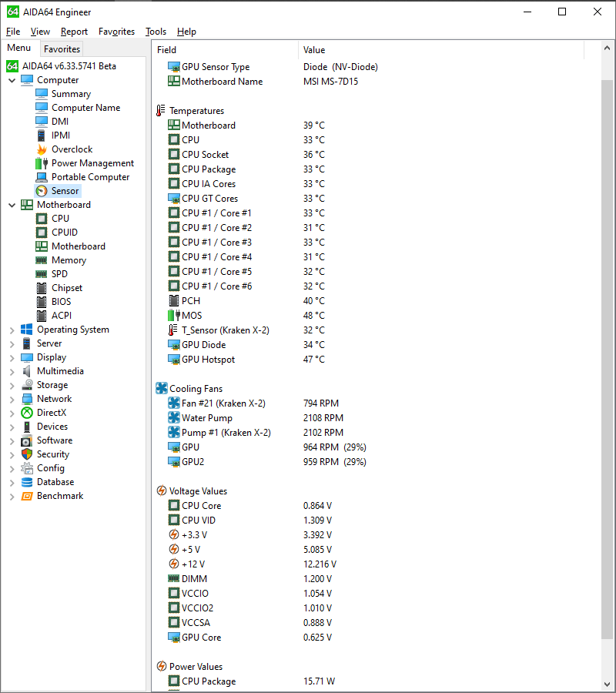Switch to the Favorites tab
The height and width of the screenshot is (693, 616).
coord(62,49)
